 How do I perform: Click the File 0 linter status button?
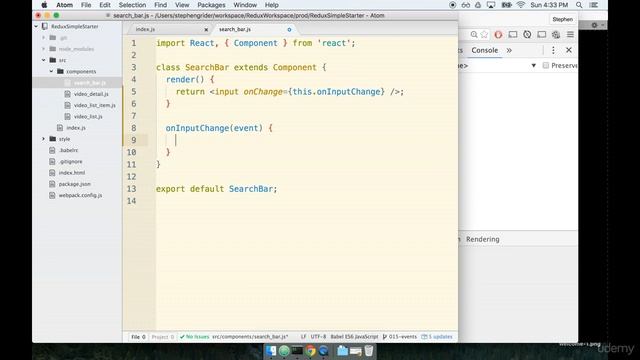(138, 337)
